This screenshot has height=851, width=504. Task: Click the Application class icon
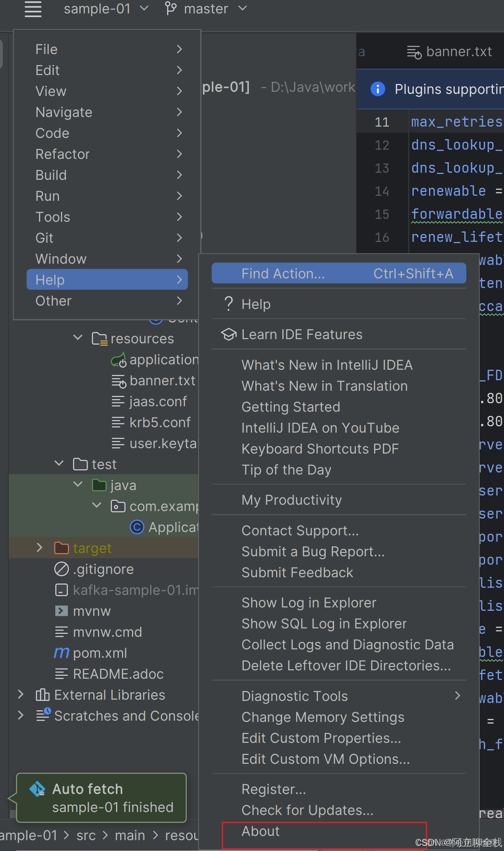point(137,527)
